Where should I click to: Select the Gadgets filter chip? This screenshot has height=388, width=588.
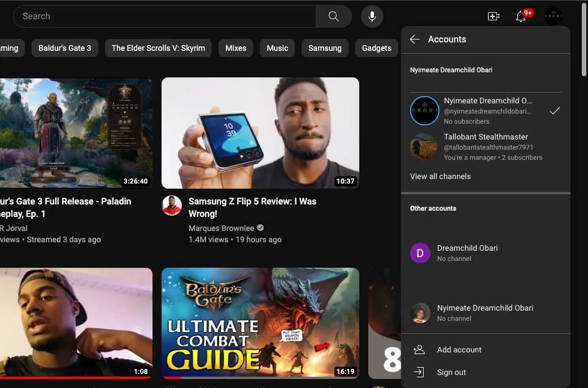(376, 48)
